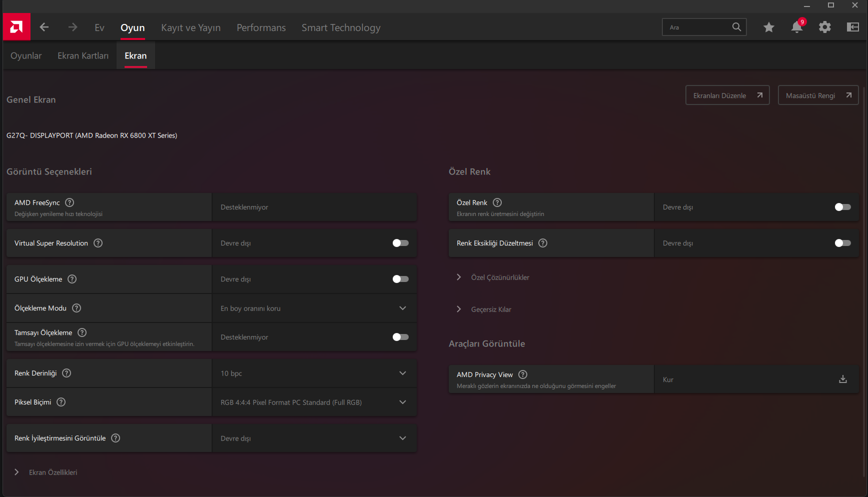Open Smart Technology tab

coord(341,27)
